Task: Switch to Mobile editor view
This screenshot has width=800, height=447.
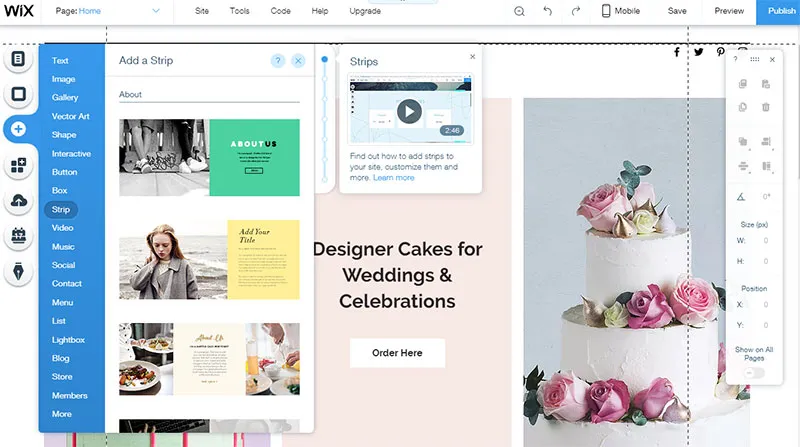Action: pyautogui.click(x=620, y=11)
